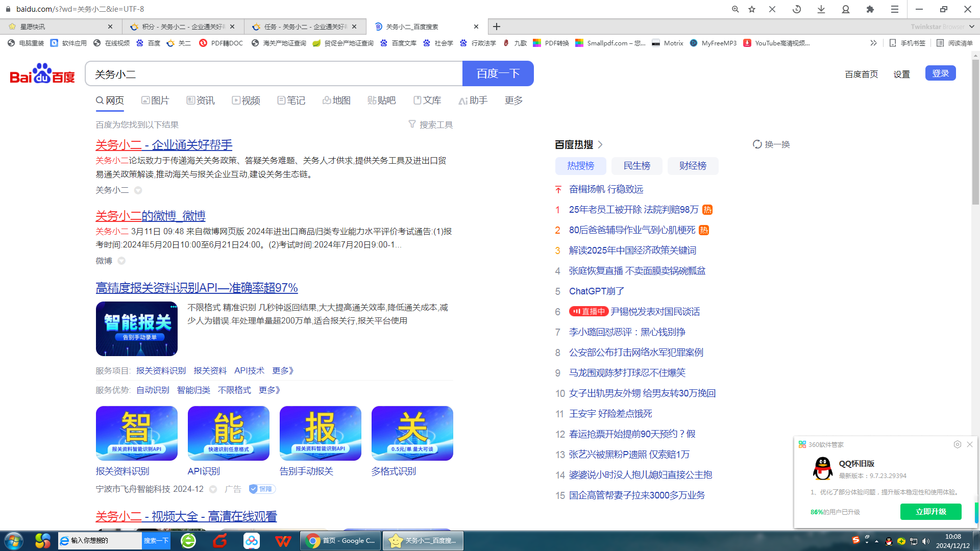The height and width of the screenshot is (551, 980).
Task: Open the user account avatar icon
Action: point(846,9)
